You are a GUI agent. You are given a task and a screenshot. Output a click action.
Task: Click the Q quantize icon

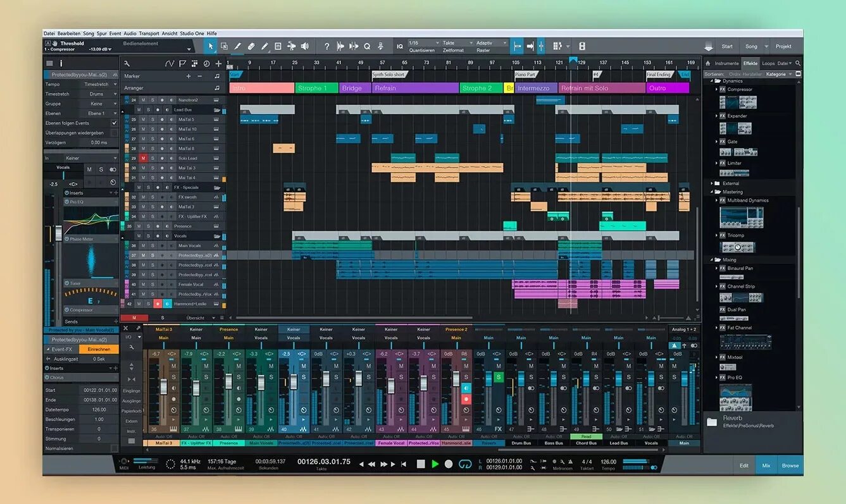coord(366,46)
